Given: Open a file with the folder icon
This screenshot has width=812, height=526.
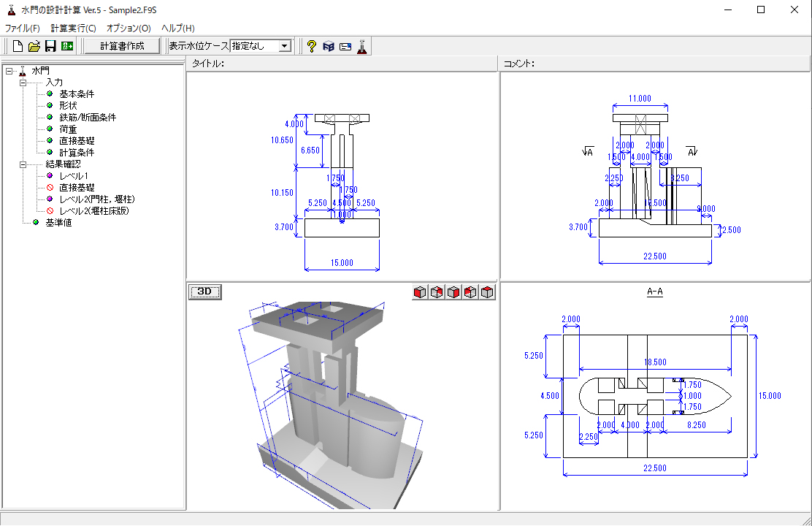Looking at the screenshot, I should [x=34, y=46].
